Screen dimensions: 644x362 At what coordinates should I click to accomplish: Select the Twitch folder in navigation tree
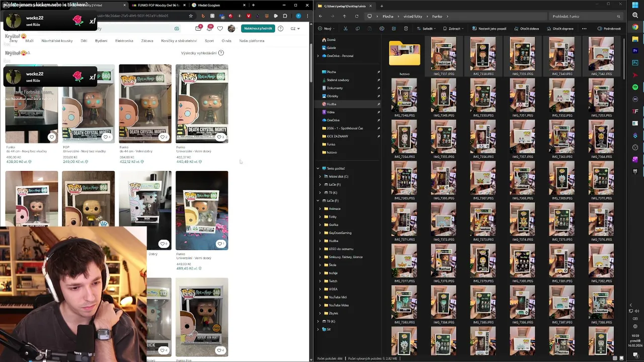click(333, 281)
